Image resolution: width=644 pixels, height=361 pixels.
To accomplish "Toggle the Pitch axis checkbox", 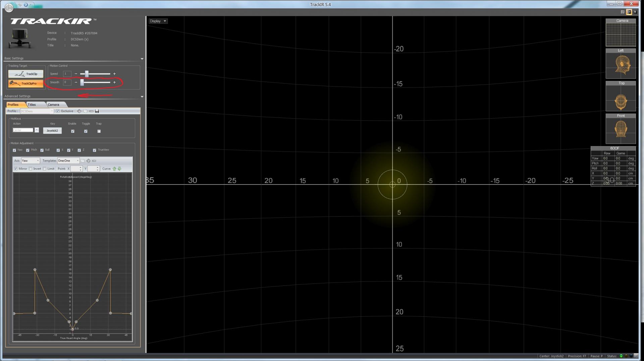I will [28, 150].
